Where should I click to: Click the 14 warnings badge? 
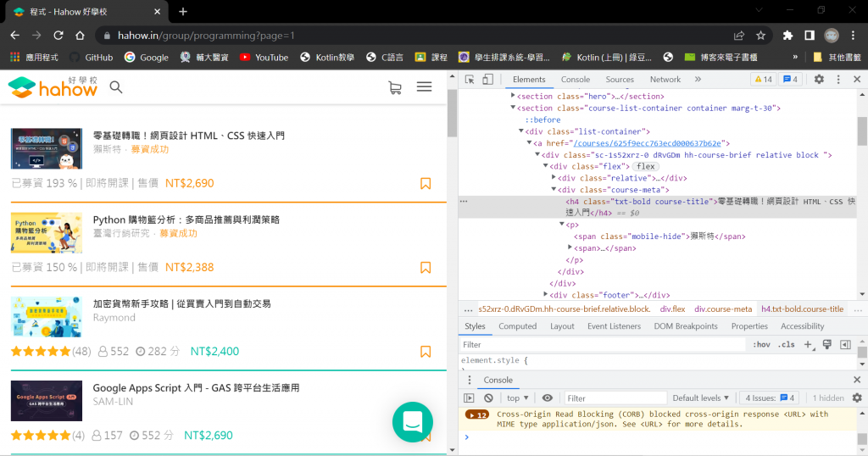click(764, 80)
